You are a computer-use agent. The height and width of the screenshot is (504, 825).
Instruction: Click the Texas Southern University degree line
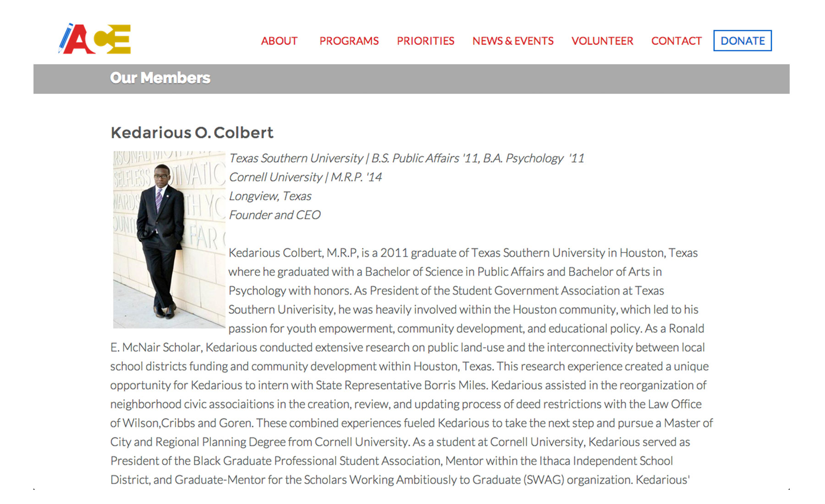click(406, 159)
